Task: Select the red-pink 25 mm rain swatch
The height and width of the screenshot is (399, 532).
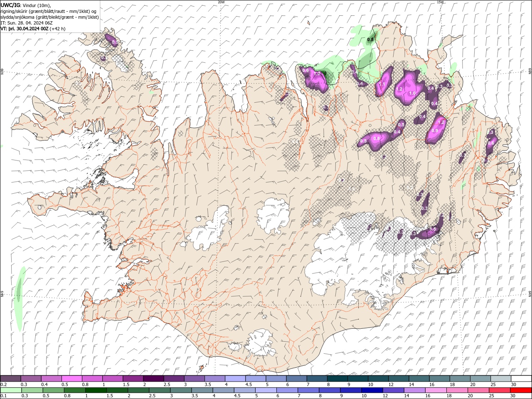Action: (500, 390)
